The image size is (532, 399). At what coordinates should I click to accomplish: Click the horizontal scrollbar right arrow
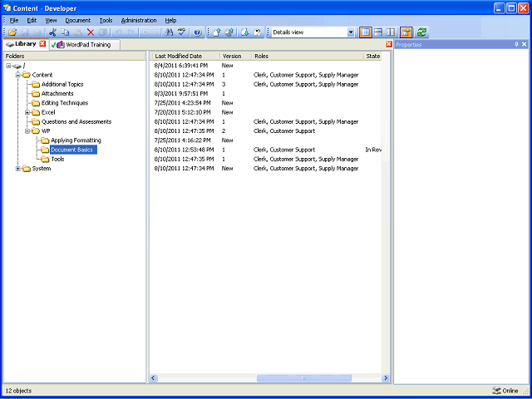(386, 378)
